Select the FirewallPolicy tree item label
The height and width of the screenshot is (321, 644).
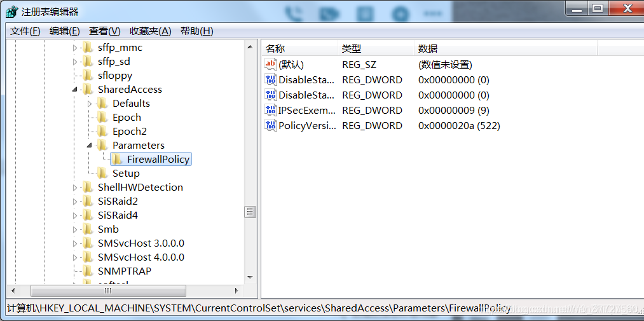158,160
